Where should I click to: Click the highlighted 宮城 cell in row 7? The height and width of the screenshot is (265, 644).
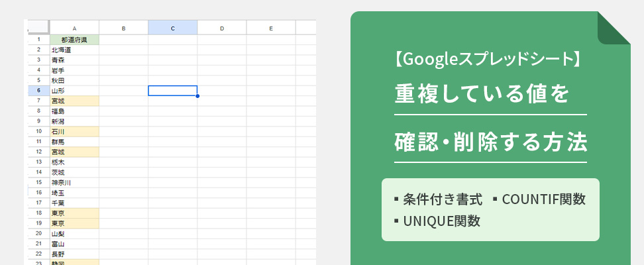[74, 101]
